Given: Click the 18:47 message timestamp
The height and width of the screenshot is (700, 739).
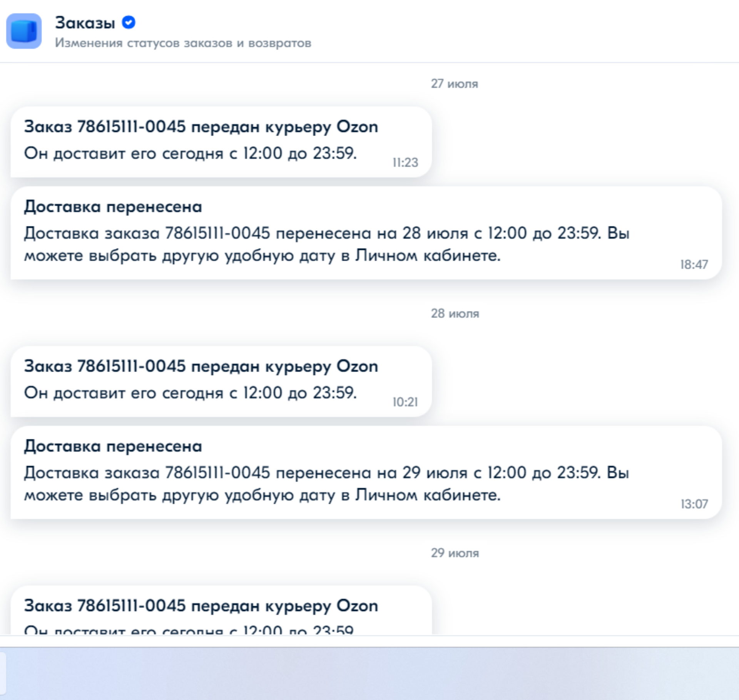Looking at the screenshot, I should tap(694, 265).
